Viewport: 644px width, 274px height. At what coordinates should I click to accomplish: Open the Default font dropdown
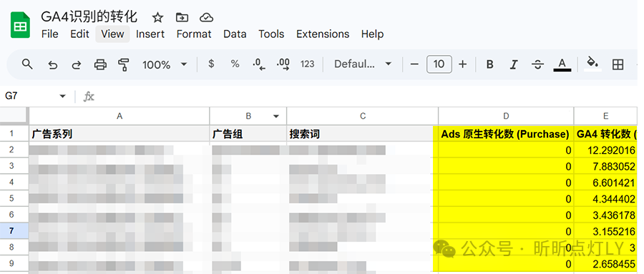[363, 64]
